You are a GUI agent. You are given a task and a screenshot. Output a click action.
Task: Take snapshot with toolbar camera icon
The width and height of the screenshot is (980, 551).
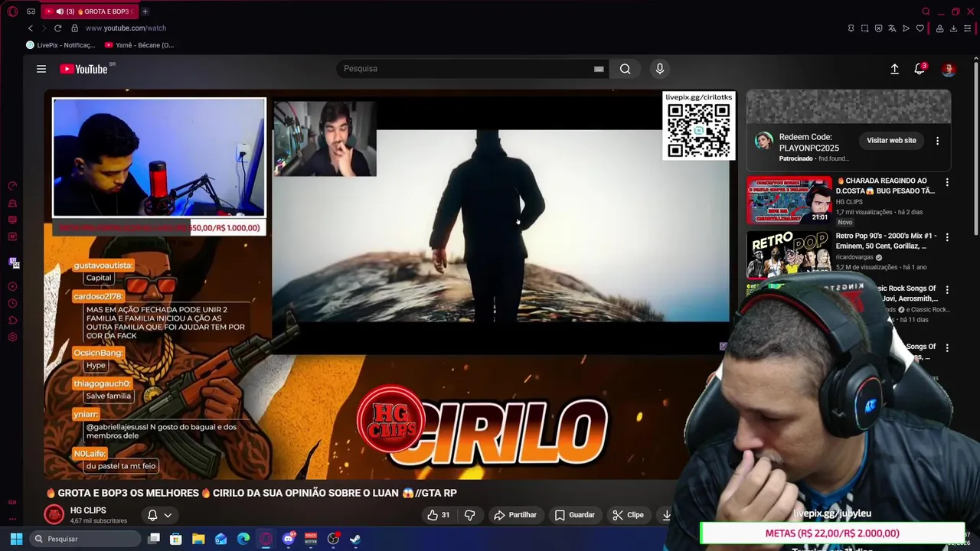click(x=864, y=28)
